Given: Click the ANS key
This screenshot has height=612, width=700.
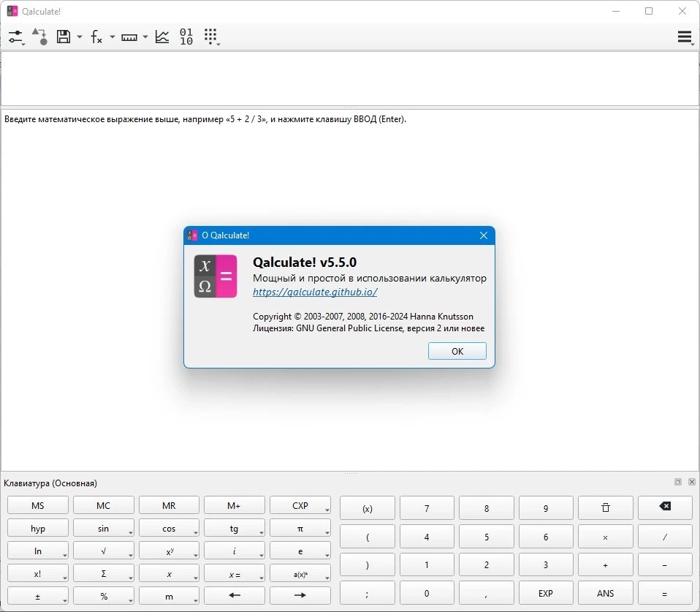Looking at the screenshot, I should pos(605,593).
